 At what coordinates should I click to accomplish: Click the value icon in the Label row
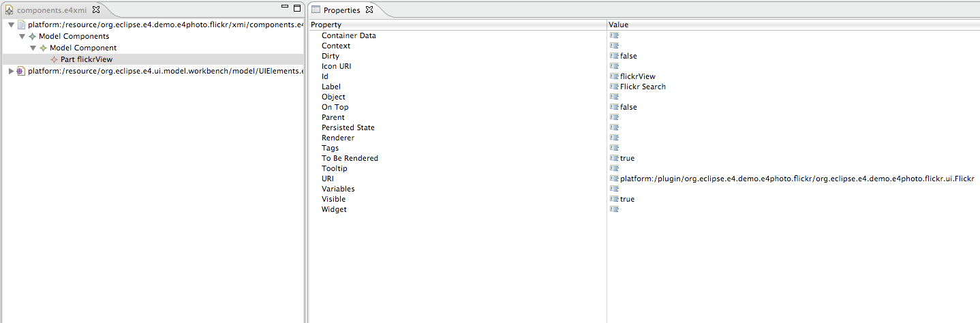pos(614,87)
